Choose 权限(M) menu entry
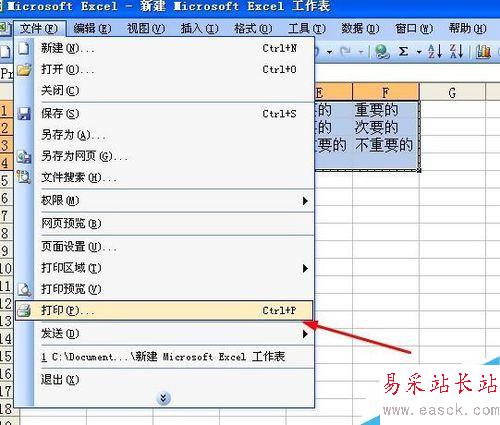 tap(164, 201)
